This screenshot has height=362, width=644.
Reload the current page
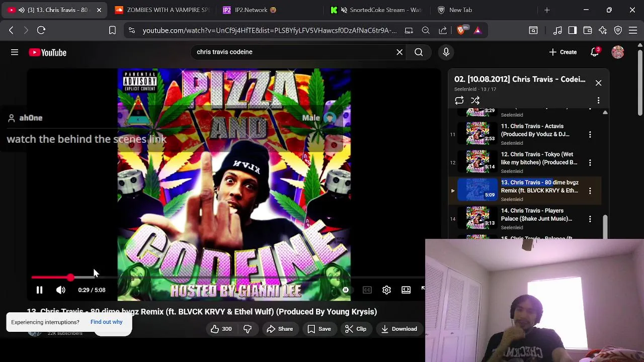(x=41, y=31)
